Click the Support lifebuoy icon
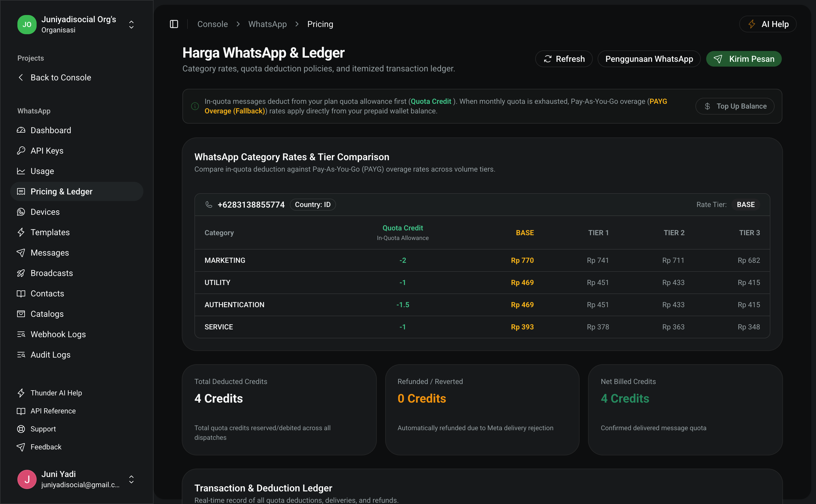The image size is (816, 504). [21, 429]
